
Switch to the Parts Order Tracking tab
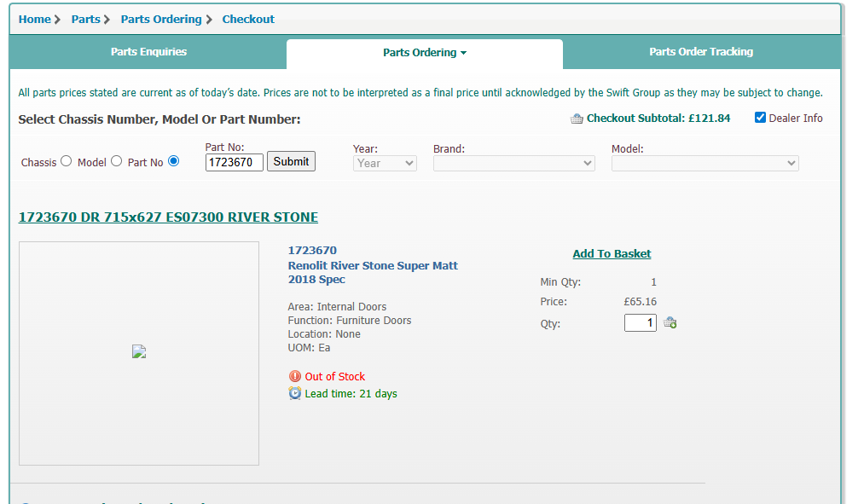click(x=701, y=52)
